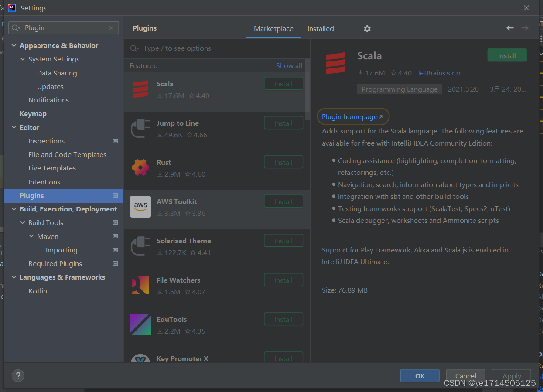The height and width of the screenshot is (392, 543).
Task: Install the AWS Toolkit plugin
Action: point(283,201)
